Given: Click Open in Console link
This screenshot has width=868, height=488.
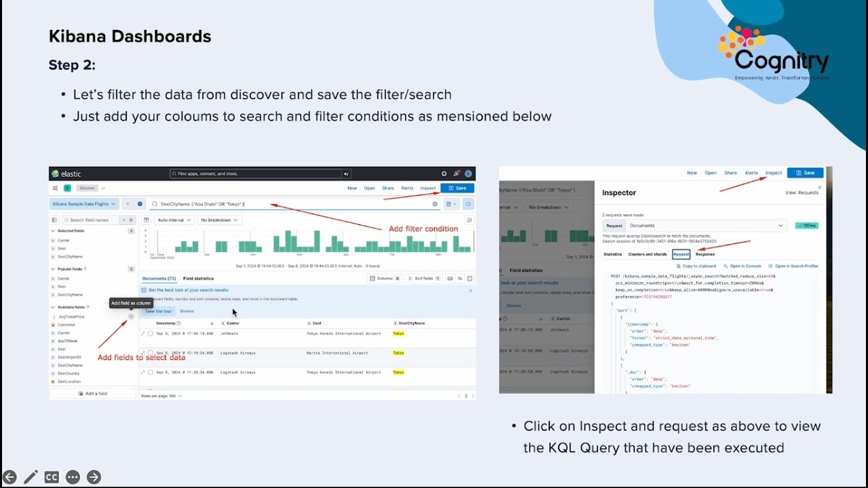Looking at the screenshot, I should pos(743,266).
